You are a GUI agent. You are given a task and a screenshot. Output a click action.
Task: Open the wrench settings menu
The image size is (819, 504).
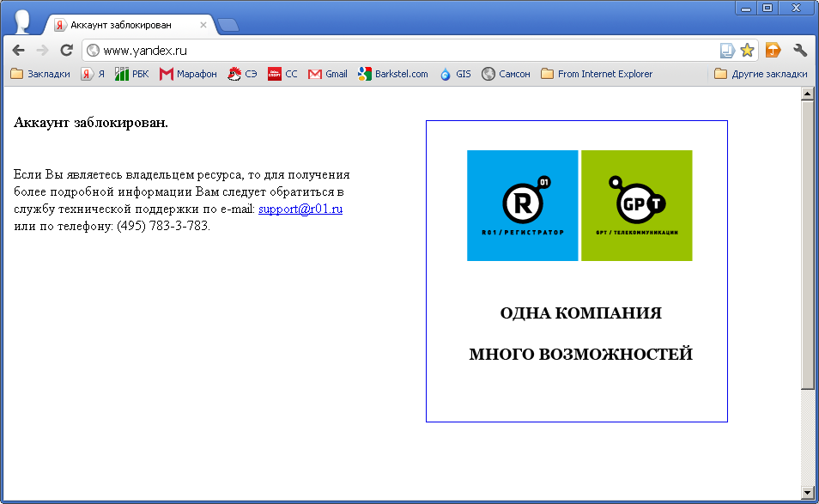(x=799, y=50)
